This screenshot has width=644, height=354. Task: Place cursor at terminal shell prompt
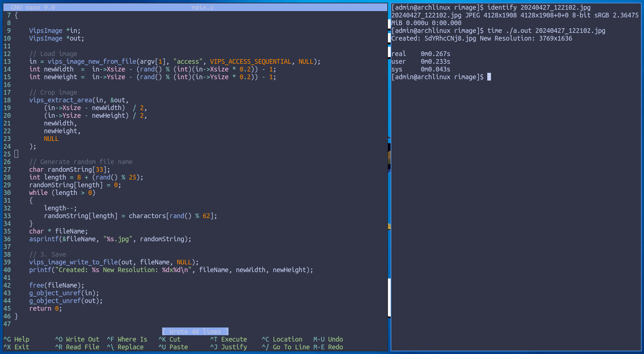(489, 77)
